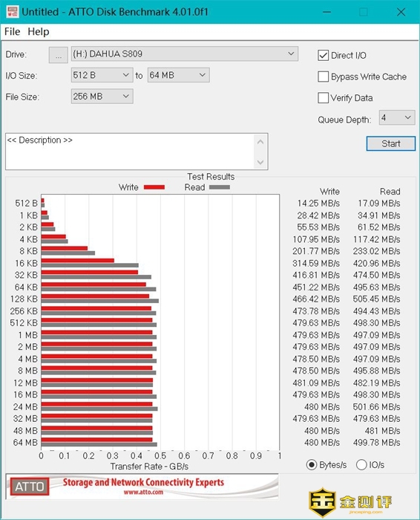This screenshot has width=420, height=520.
Task: Expand the File Size dropdown 256 MB
Action: (102, 97)
